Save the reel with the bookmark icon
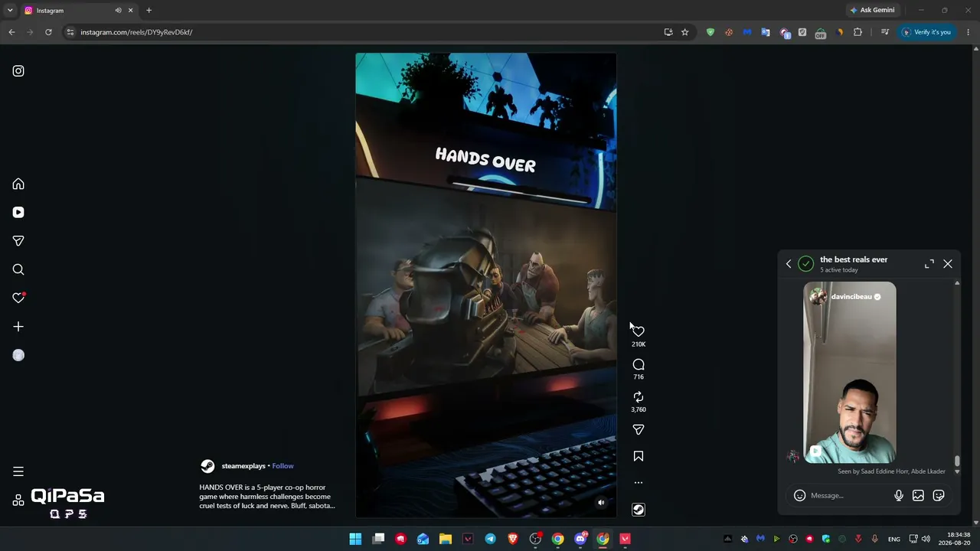Image resolution: width=980 pixels, height=551 pixels. (639, 456)
